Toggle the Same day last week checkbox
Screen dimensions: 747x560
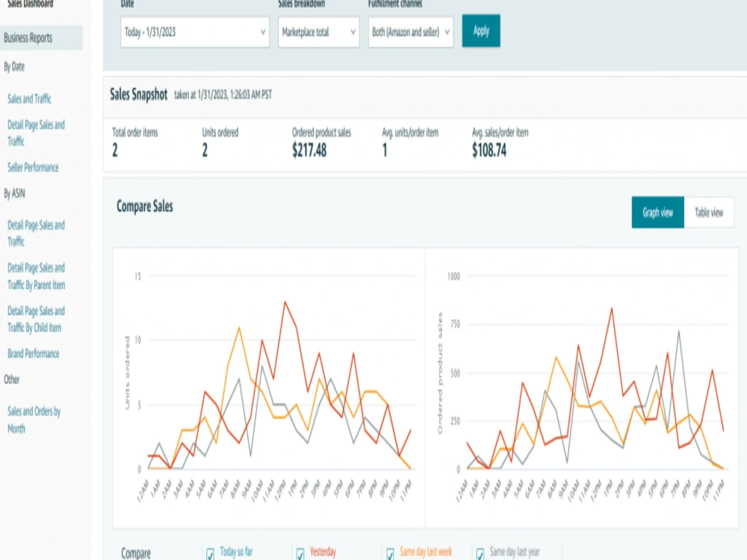(390, 554)
